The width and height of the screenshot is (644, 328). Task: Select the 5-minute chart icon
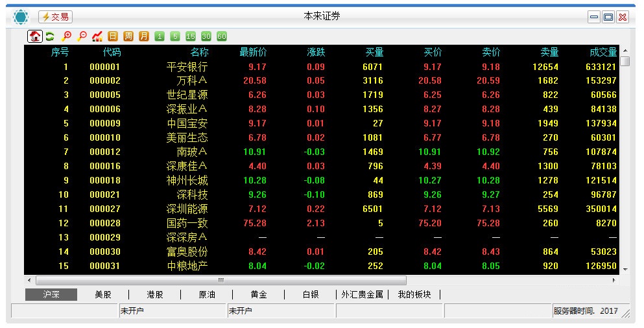pos(175,36)
